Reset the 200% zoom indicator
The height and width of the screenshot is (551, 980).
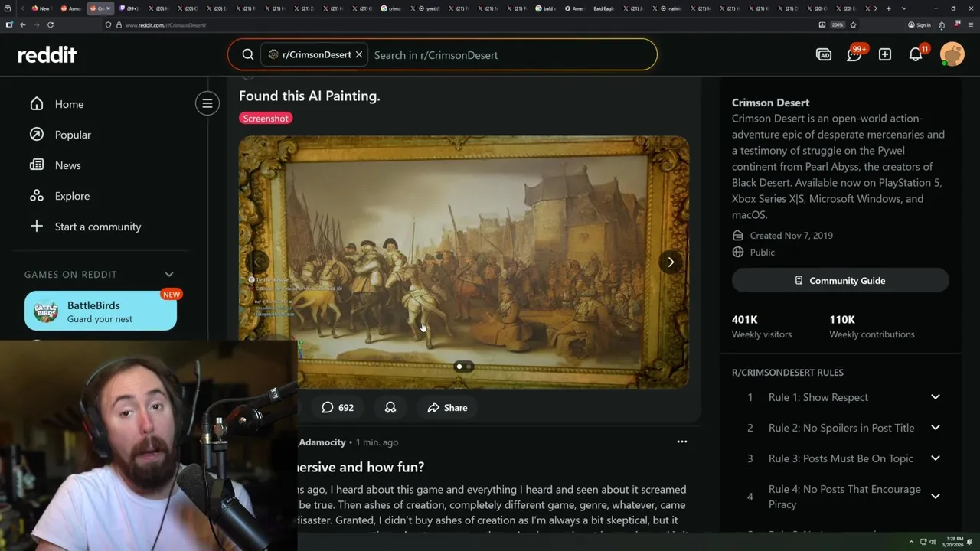[838, 25]
